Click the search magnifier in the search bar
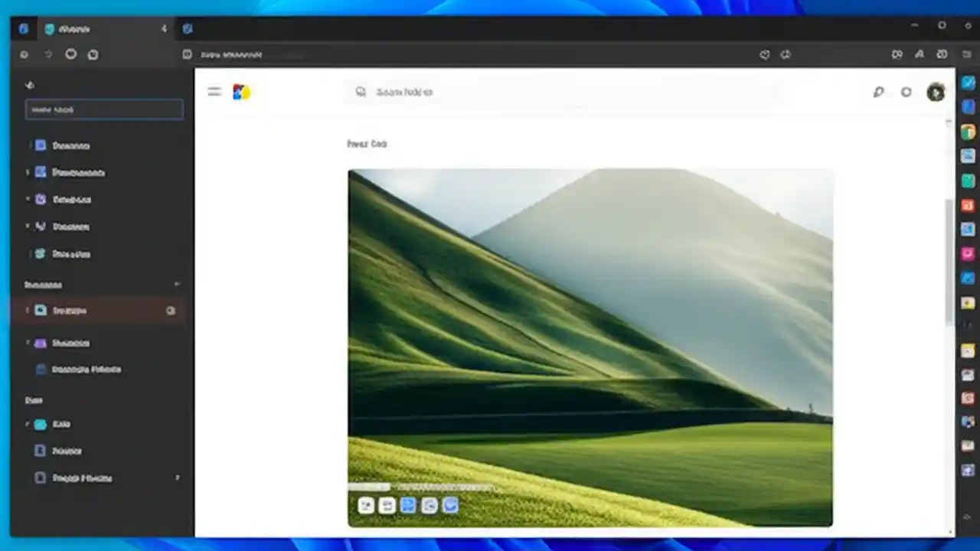980x551 pixels. point(361,92)
